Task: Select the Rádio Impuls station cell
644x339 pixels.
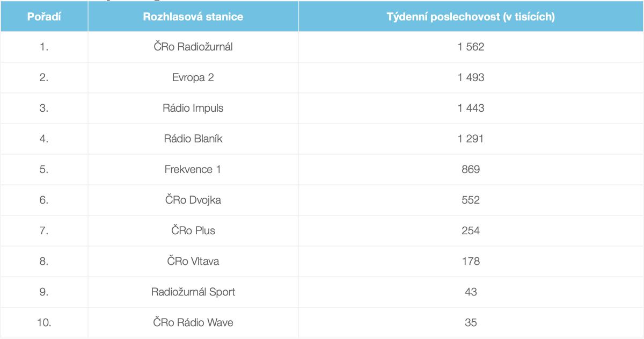Action: [193, 108]
